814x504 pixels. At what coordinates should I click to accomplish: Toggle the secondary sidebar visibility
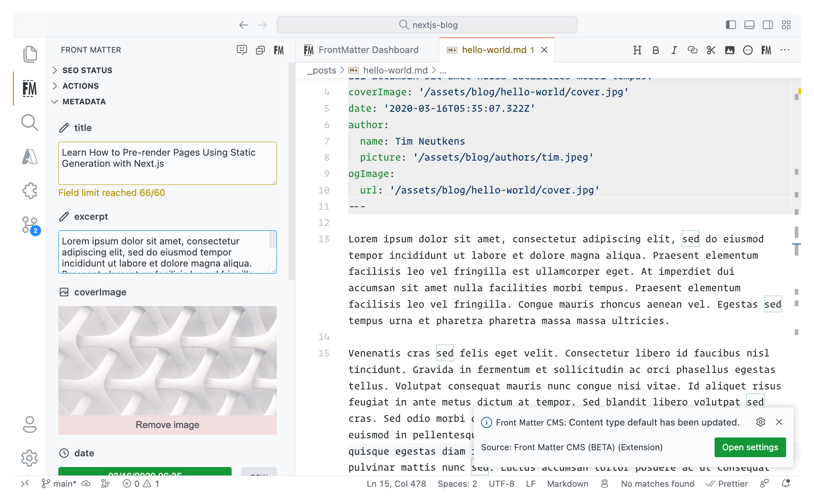(768, 25)
